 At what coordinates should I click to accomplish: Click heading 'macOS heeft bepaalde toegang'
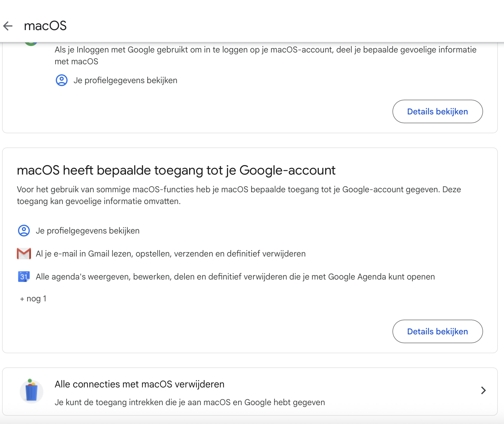pos(176,170)
